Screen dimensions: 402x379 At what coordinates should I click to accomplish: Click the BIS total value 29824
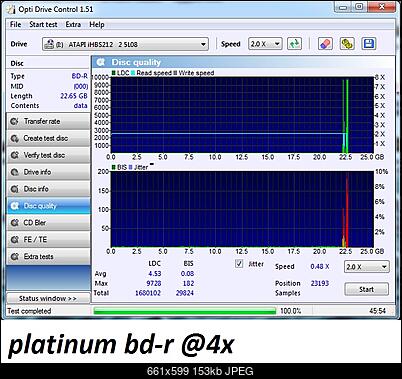(x=185, y=293)
